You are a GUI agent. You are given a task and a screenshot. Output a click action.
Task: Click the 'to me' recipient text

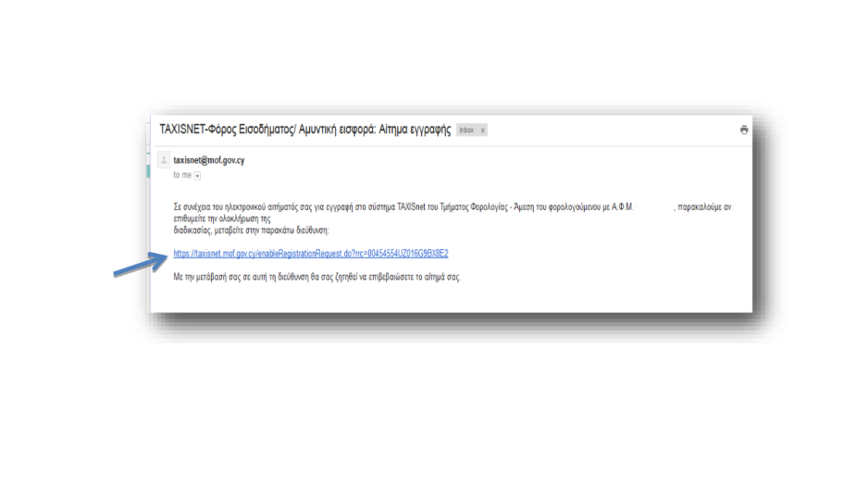182,175
